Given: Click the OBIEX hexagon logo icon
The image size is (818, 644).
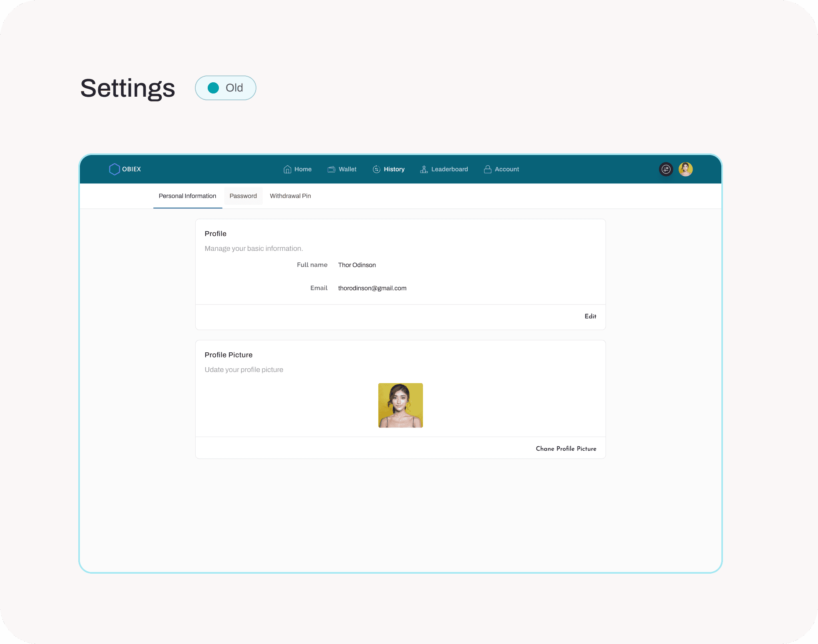Looking at the screenshot, I should point(114,169).
